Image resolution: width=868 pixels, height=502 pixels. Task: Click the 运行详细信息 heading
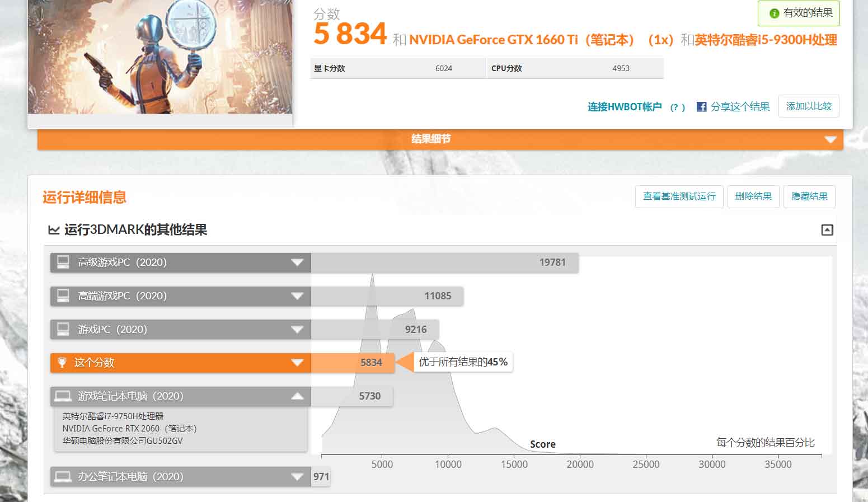(x=85, y=197)
